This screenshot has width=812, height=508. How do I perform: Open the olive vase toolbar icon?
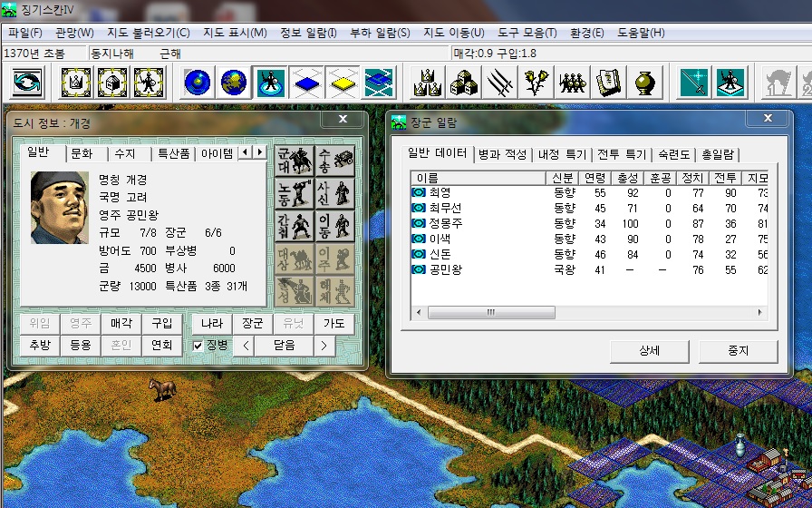pyautogui.click(x=645, y=82)
